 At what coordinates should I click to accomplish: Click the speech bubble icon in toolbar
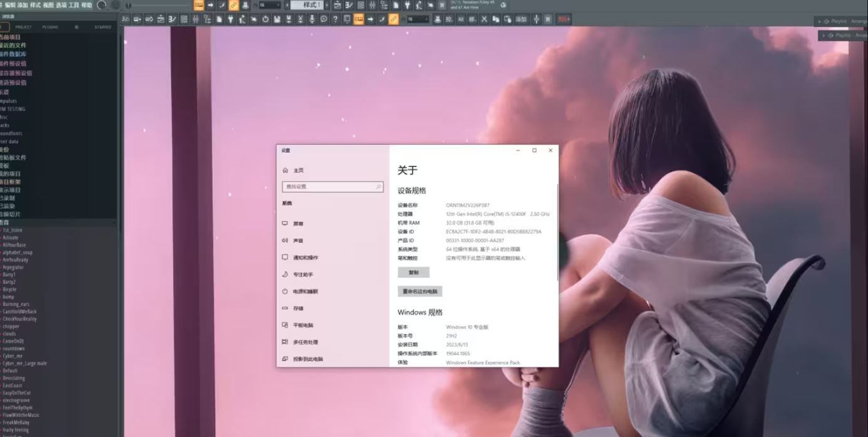324,19
